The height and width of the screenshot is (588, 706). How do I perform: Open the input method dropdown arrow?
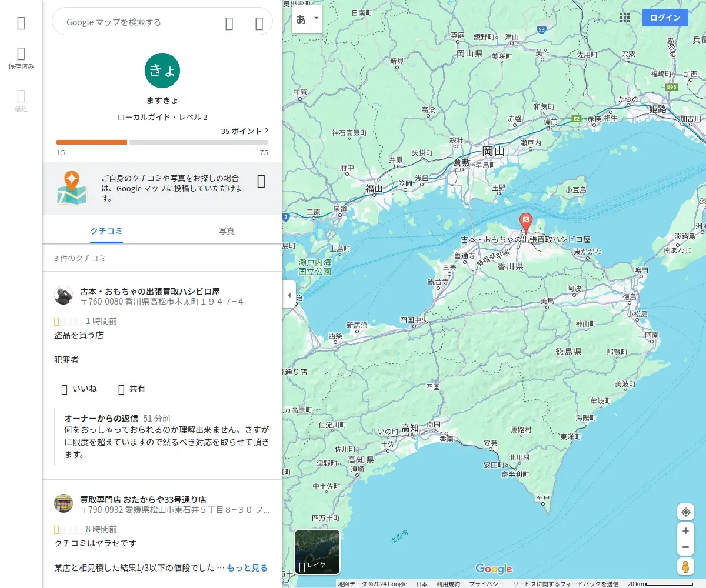click(x=317, y=19)
